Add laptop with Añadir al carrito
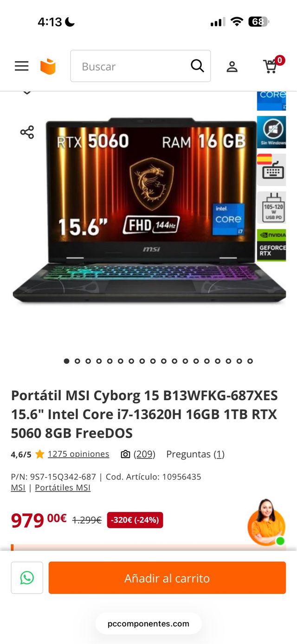This screenshot has width=297, height=644. [167, 578]
